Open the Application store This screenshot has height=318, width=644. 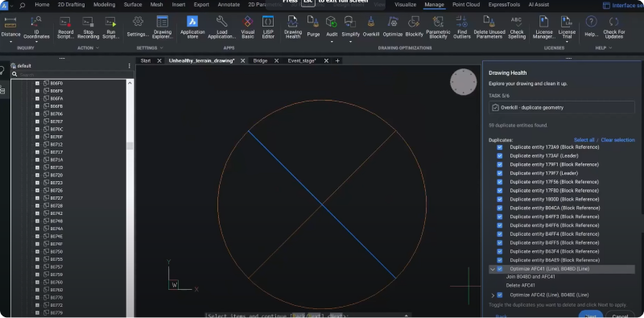pos(192,22)
